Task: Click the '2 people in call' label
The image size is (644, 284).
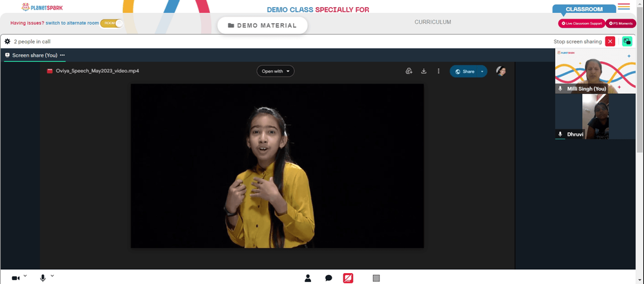Action: 32,41
